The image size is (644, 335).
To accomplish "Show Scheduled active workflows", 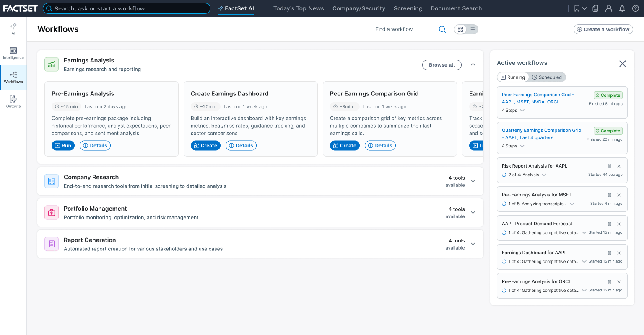I will 547,77.
